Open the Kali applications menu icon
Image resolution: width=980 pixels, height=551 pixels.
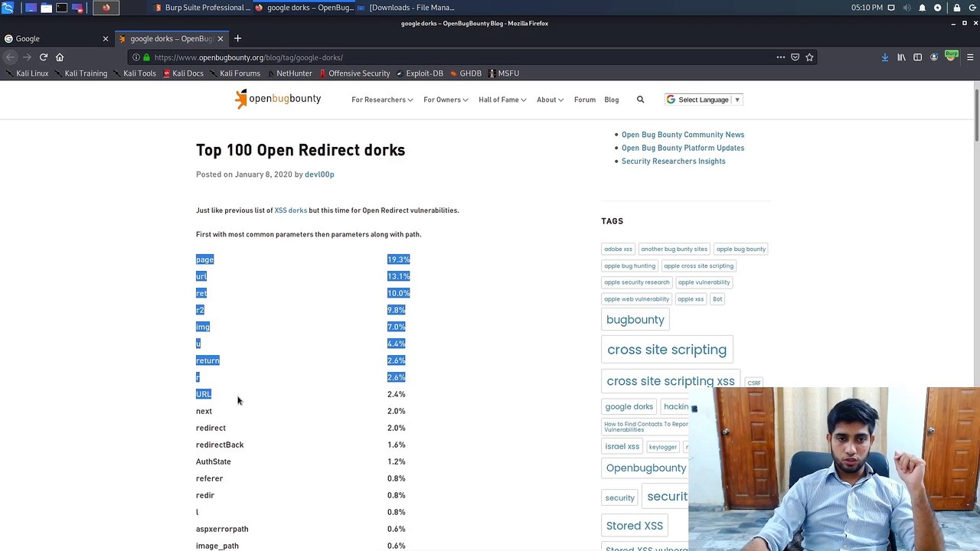tap(8, 8)
